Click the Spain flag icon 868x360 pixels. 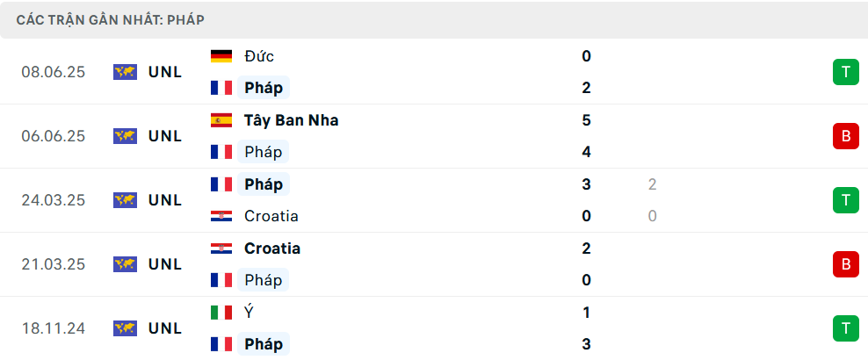coord(221,120)
